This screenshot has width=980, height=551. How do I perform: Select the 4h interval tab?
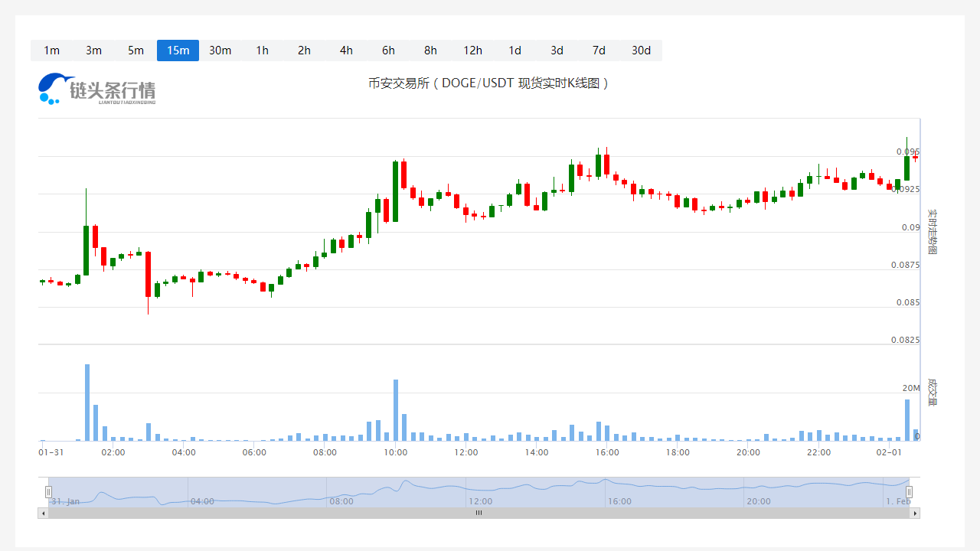346,51
